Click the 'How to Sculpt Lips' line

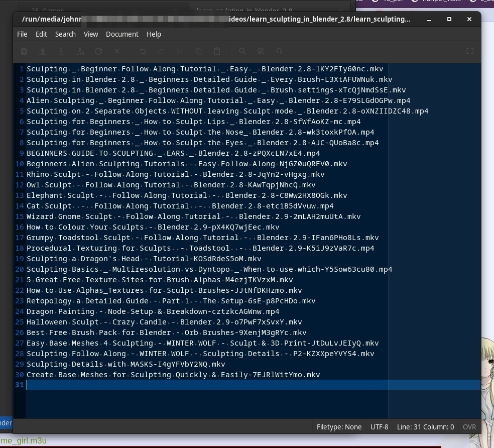(193, 122)
